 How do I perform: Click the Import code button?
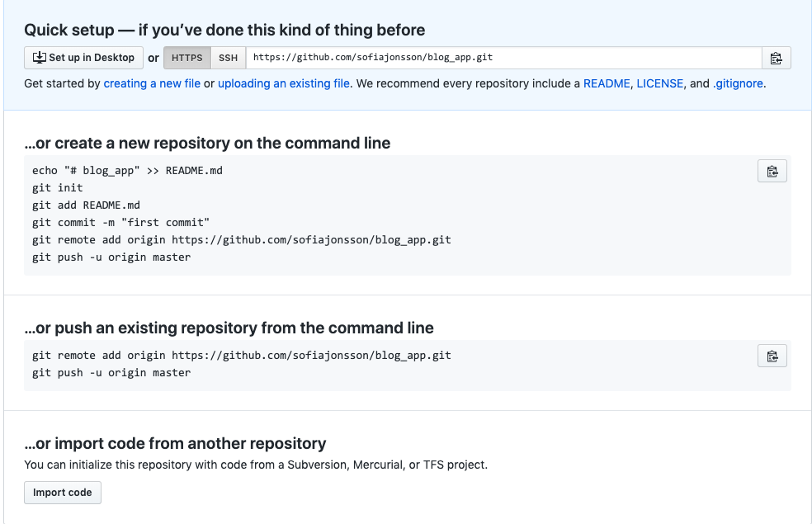(x=62, y=492)
